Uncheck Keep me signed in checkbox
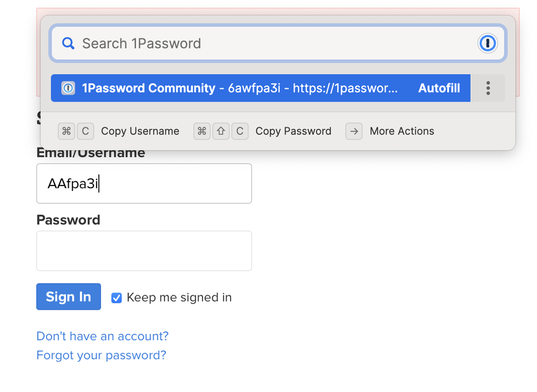Screen dimensions: 537x392 point(117,298)
